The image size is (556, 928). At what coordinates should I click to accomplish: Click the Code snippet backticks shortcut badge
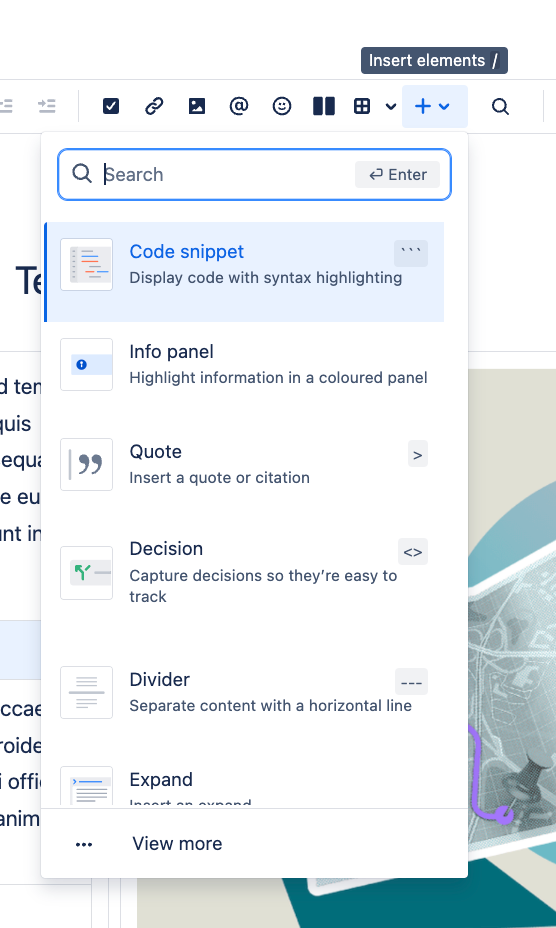(411, 253)
